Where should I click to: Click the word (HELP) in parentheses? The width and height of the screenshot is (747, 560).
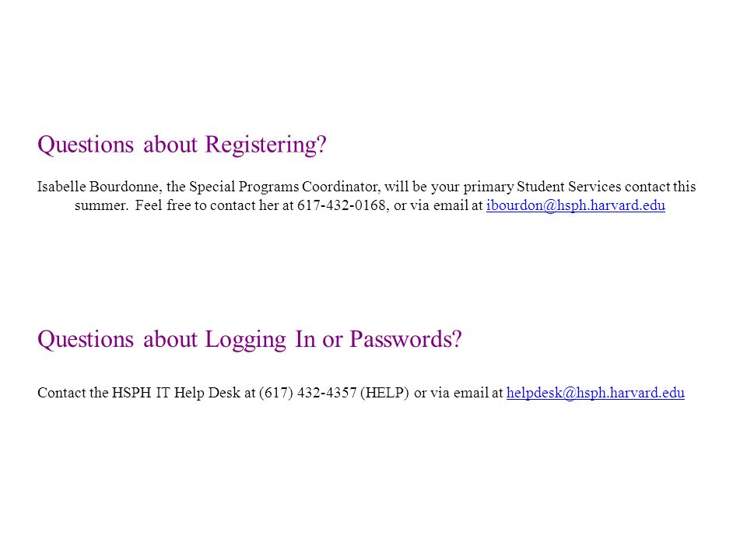click(x=384, y=392)
